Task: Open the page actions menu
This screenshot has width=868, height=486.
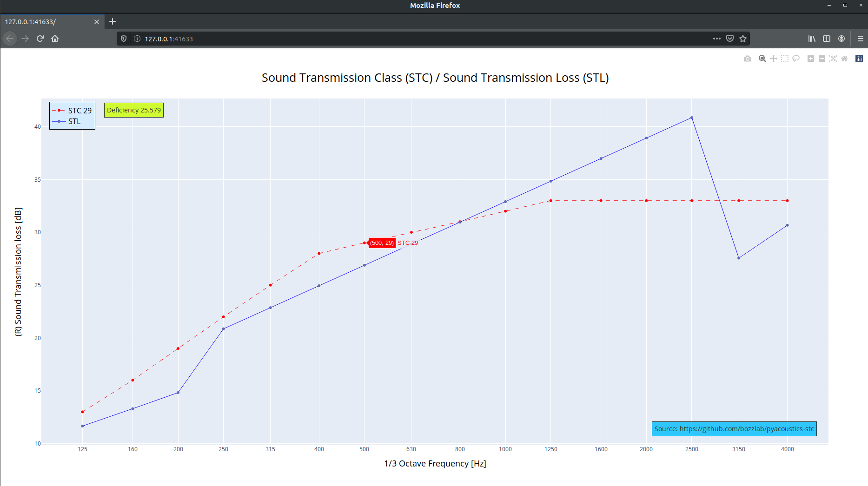Action: (716, 38)
